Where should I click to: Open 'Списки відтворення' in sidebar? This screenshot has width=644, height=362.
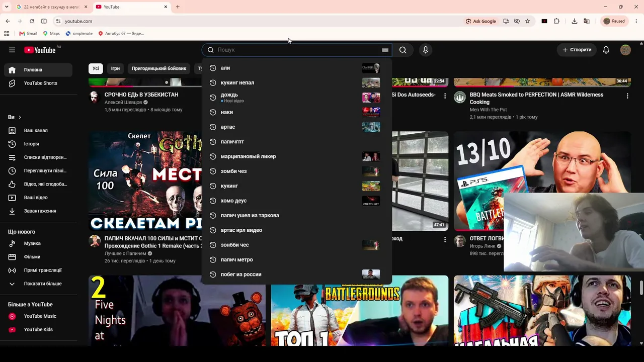(39, 157)
